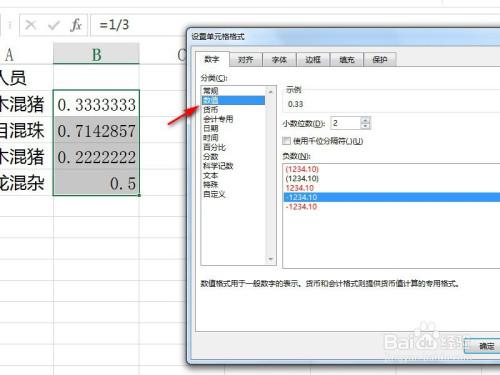The image size is (500, 375).
Task: Switch to the 数字 tab
Action: (212, 59)
